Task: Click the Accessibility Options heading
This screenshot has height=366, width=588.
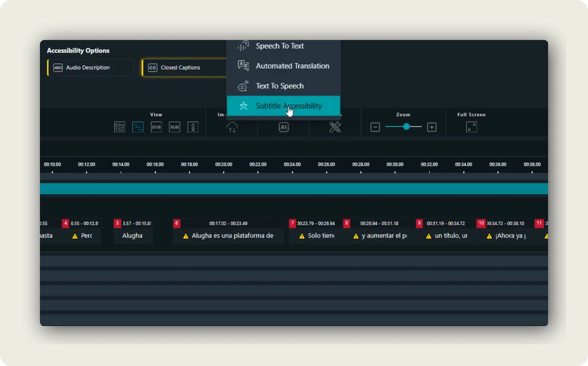Action: click(x=78, y=50)
